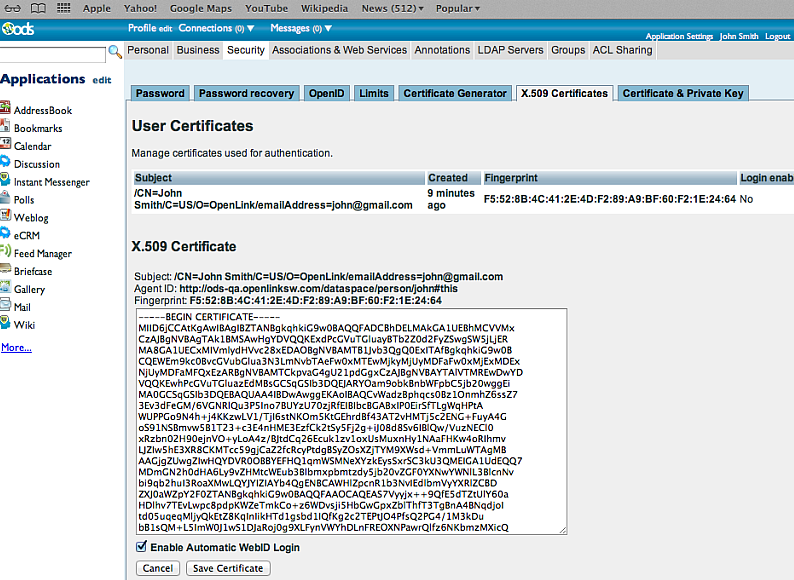Click the Save Certificate button
The image size is (794, 580).
[228, 568]
